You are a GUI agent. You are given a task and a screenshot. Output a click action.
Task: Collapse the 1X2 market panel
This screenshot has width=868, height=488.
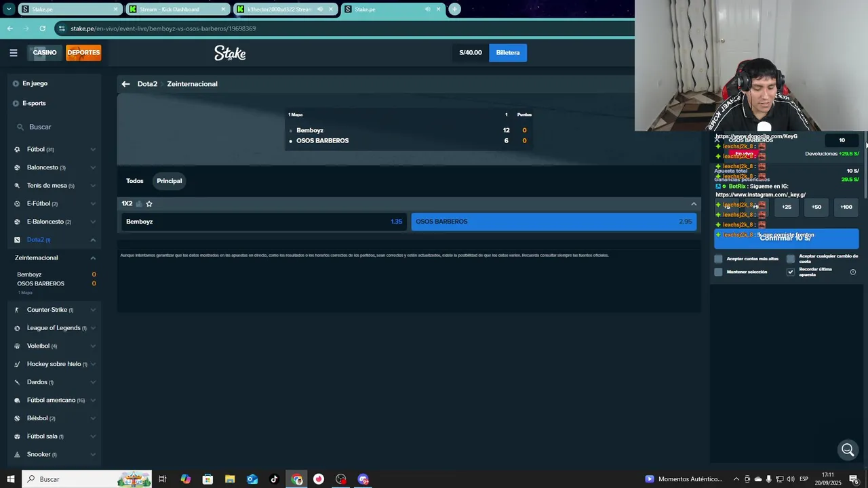(694, 204)
